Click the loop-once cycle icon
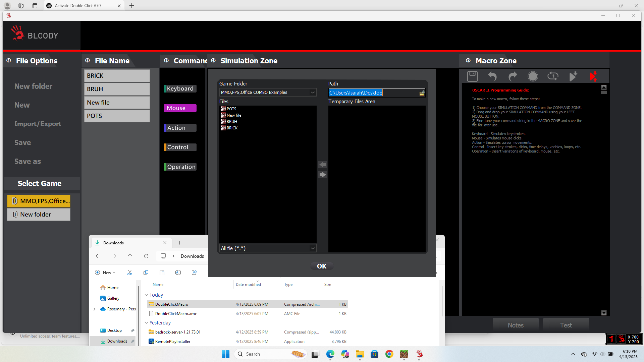 (553, 76)
